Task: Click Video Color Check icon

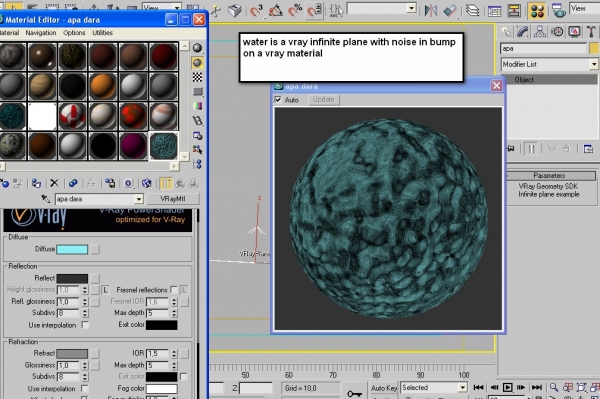Action: pyautogui.click(x=197, y=106)
